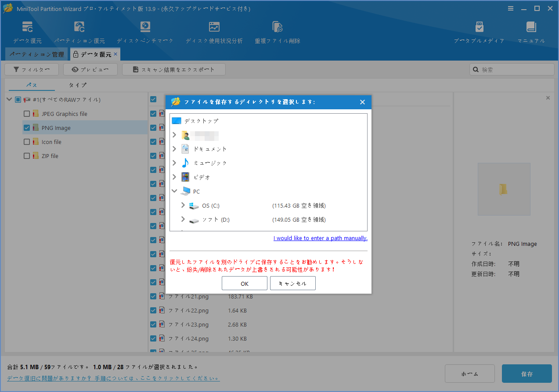The width and height of the screenshot is (559, 392).
Task: Expand the ミュージック folder node
Action: click(x=174, y=163)
